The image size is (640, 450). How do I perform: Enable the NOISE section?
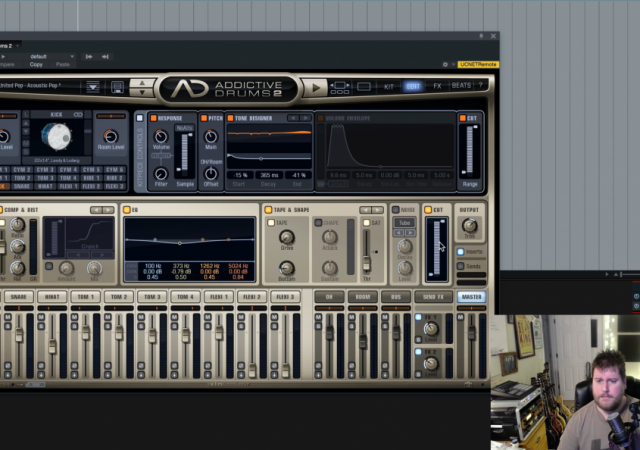[396, 210]
